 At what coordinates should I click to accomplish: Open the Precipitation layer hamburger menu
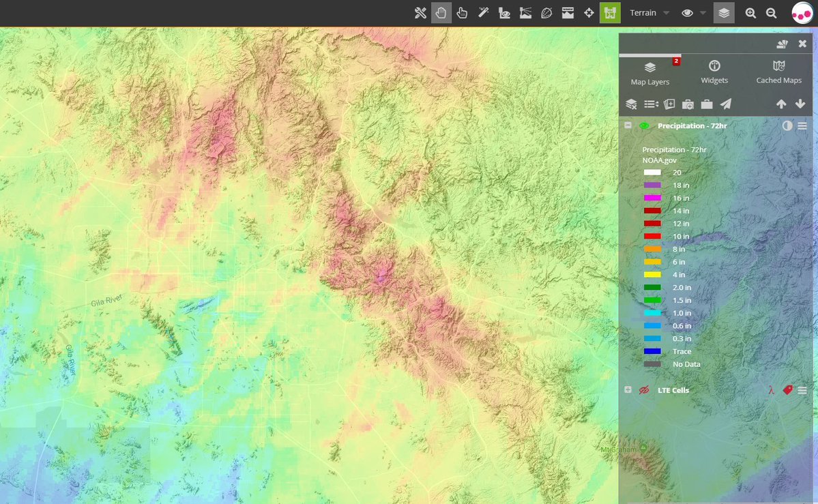click(x=802, y=126)
